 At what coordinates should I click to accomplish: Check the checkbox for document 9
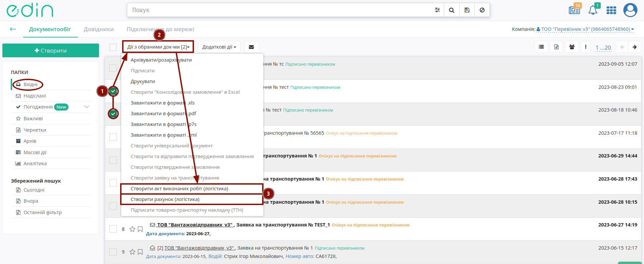point(113,252)
